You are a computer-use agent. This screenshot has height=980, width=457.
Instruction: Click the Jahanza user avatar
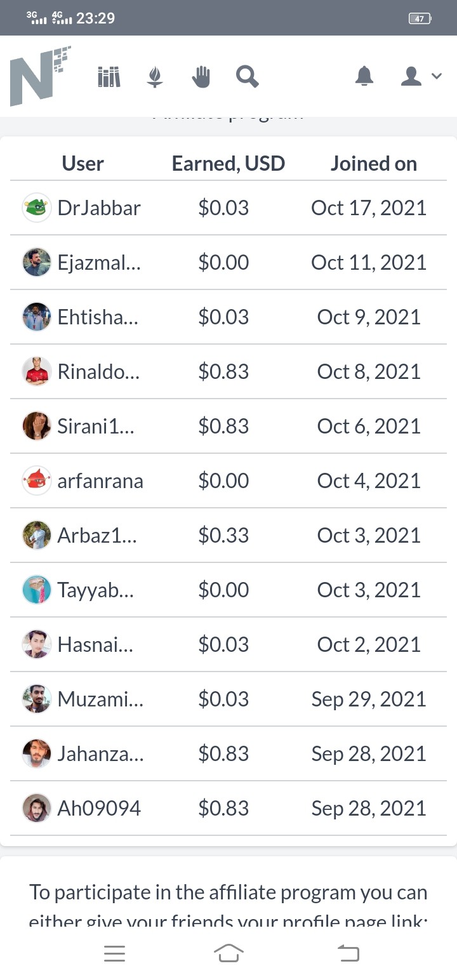coord(37,754)
